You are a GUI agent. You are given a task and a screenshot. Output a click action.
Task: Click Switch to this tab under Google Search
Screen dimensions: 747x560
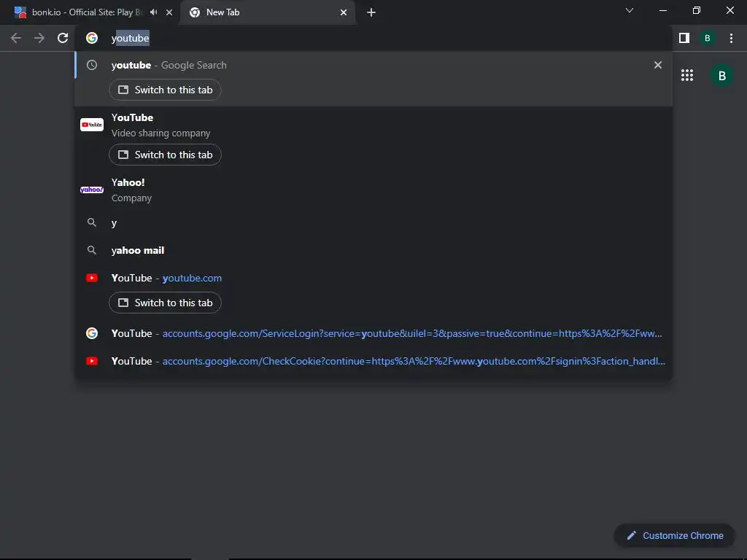(x=166, y=90)
